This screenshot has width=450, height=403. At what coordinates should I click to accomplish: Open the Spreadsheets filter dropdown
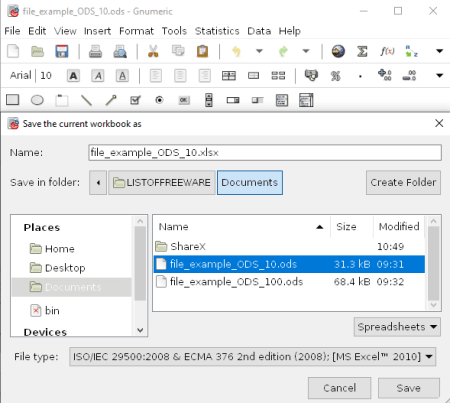397,327
